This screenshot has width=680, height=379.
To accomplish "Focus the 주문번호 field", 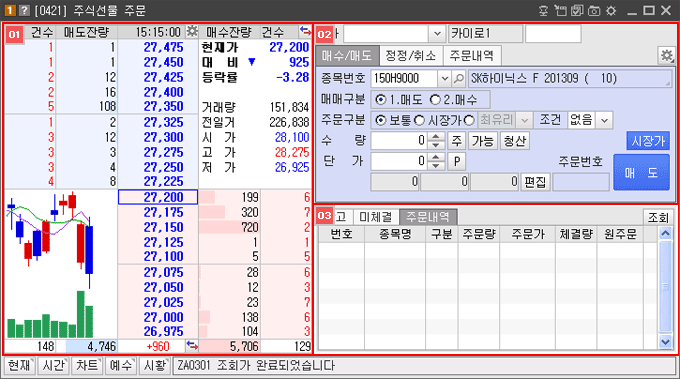I will pos(581,182).
